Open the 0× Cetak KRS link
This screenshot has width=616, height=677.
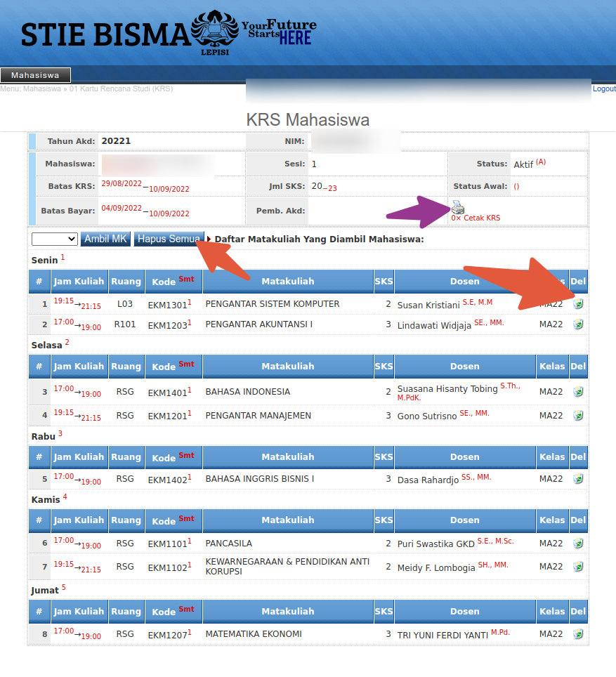point(476,218)
